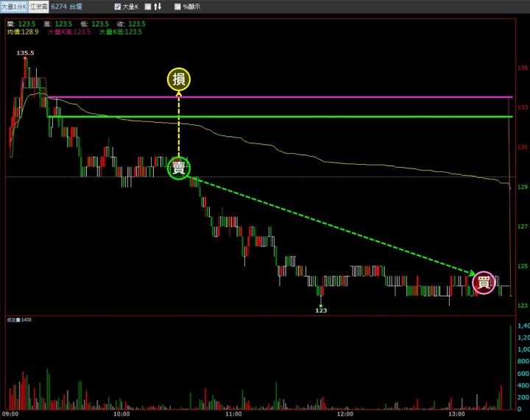
Task: Toggle the 大量K checkbox
Action: (118, 7)
